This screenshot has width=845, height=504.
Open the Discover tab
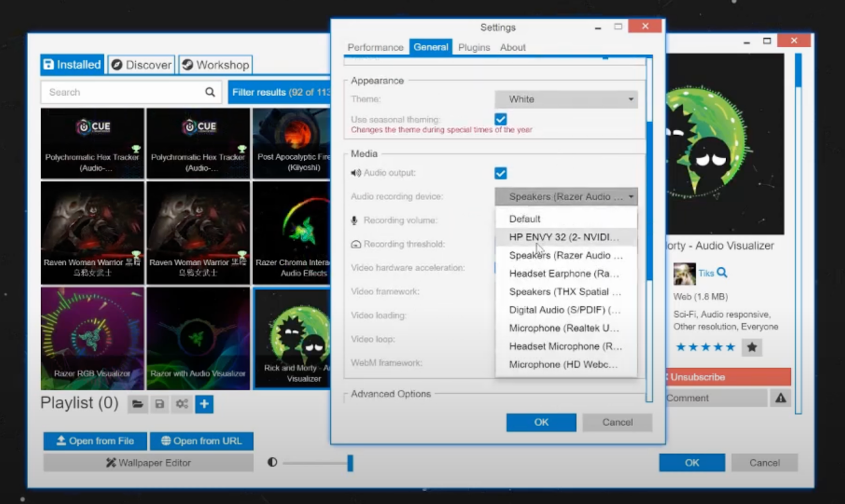coord(142,65)
